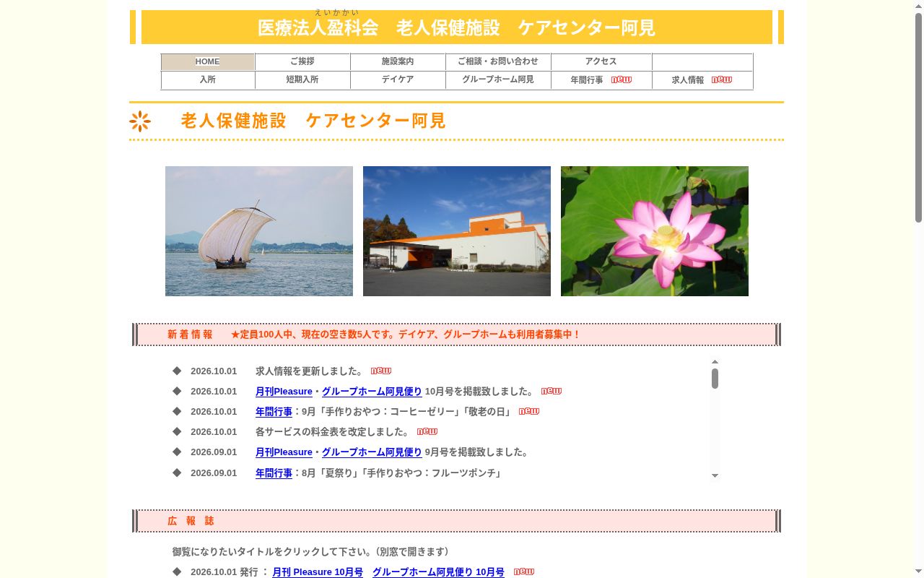924x578 pixels.
Task: Click the news list scrollbar thumb
Action: [715, 379]
